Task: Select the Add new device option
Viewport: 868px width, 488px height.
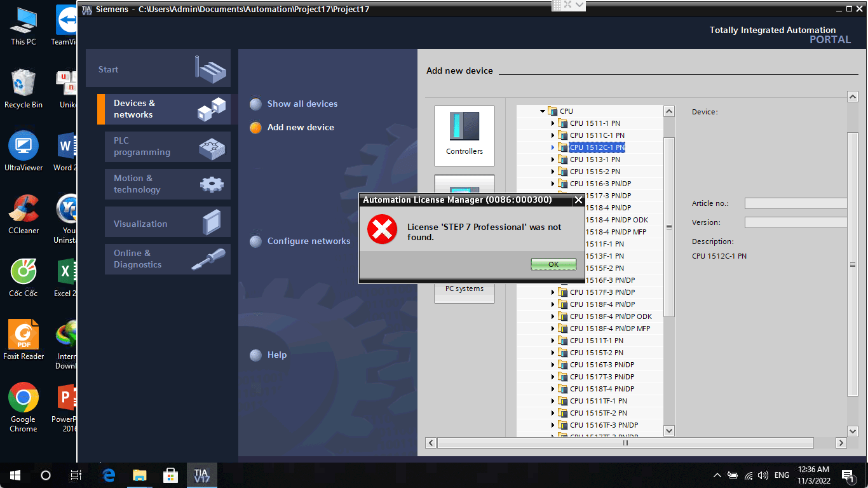Action: 300,128
